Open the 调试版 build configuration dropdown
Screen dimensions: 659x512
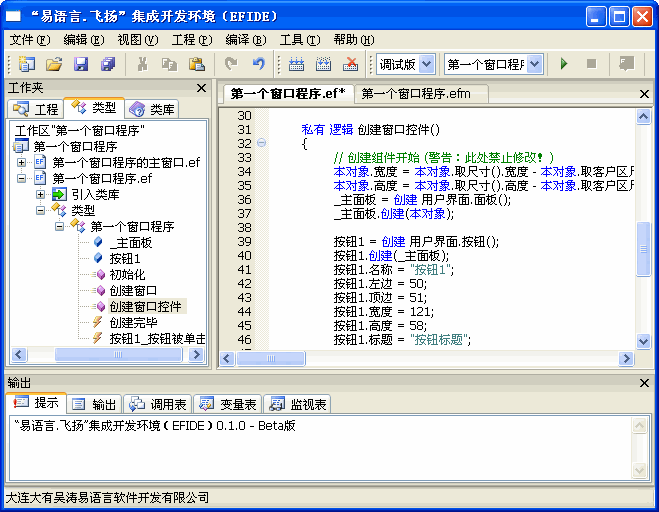pyautogui.click(x=427, y=64)
